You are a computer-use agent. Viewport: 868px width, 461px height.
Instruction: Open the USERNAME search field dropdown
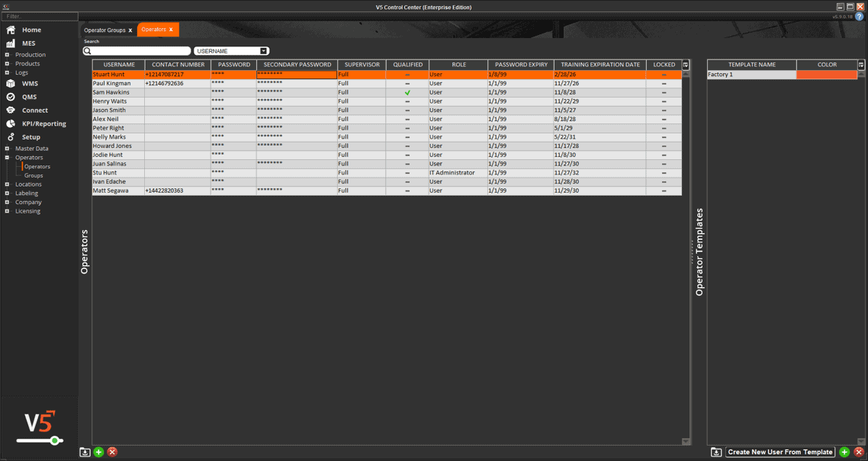(264, 51)
